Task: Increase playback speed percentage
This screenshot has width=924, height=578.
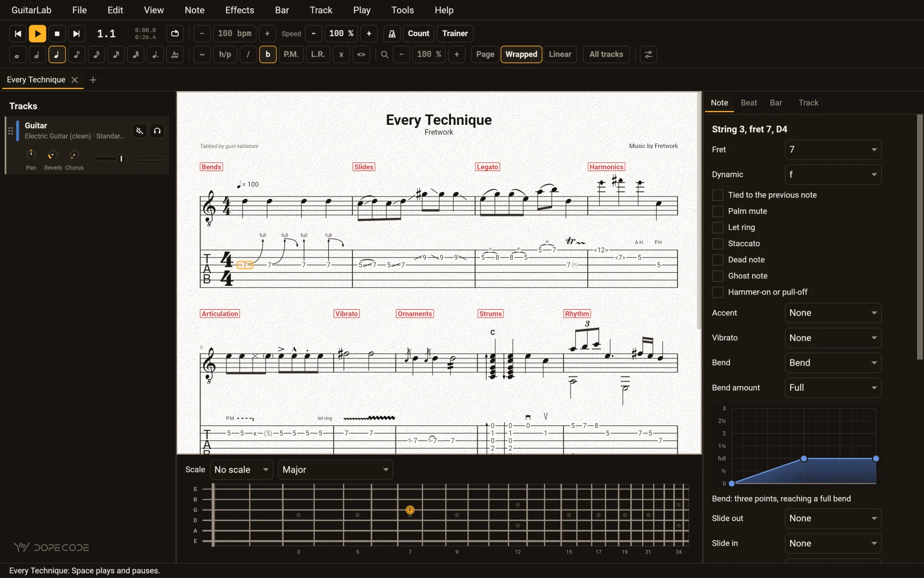Action: coord(369,33)
